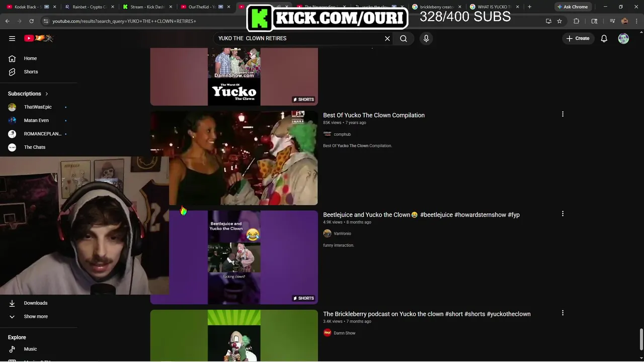
Task: Go forward in browser history
Action: [x=19, y=21]
